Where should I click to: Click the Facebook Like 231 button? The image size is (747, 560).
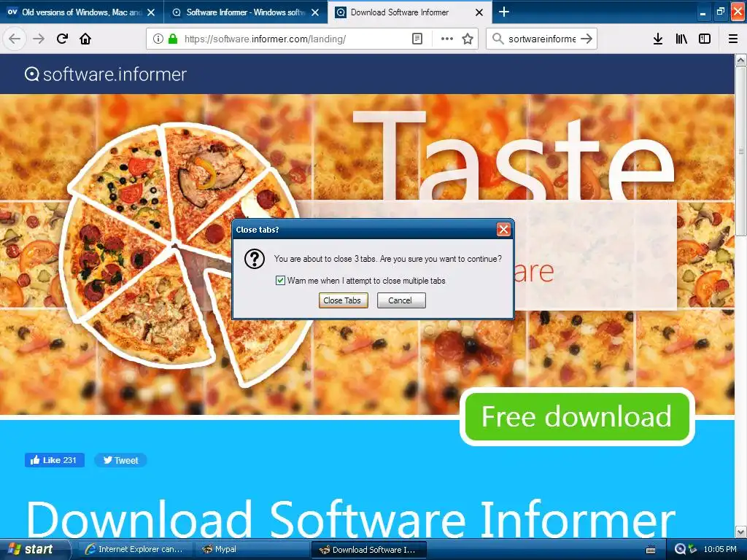coord(54,460)
